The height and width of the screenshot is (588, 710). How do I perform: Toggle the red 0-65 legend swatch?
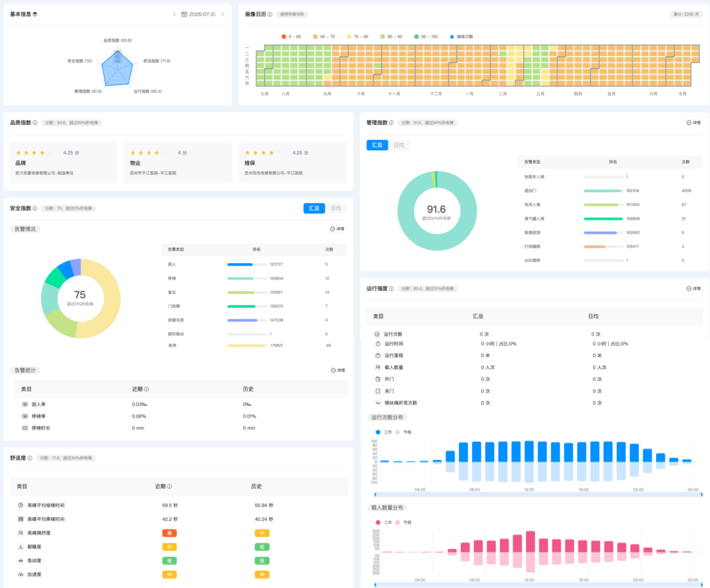(284, 37)
